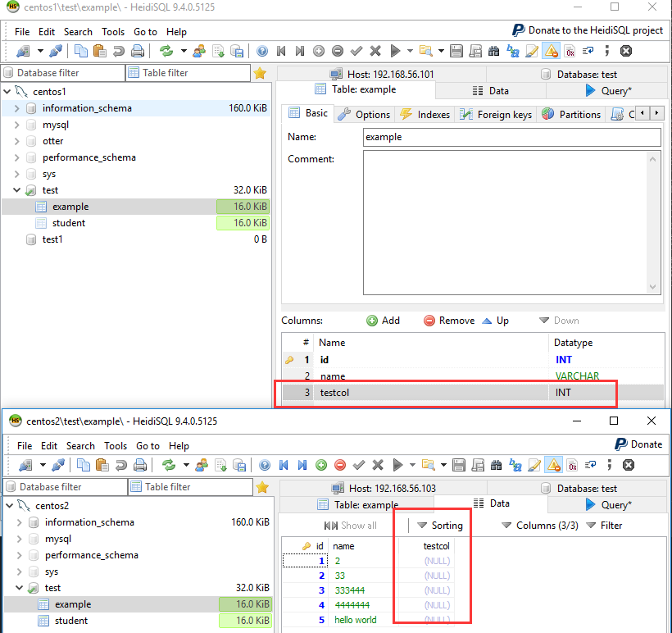Image resolution: width=672 pixels, height=633 pixels.
Task: Click Help icon in centos1 window toolbar
Action: 262,52
